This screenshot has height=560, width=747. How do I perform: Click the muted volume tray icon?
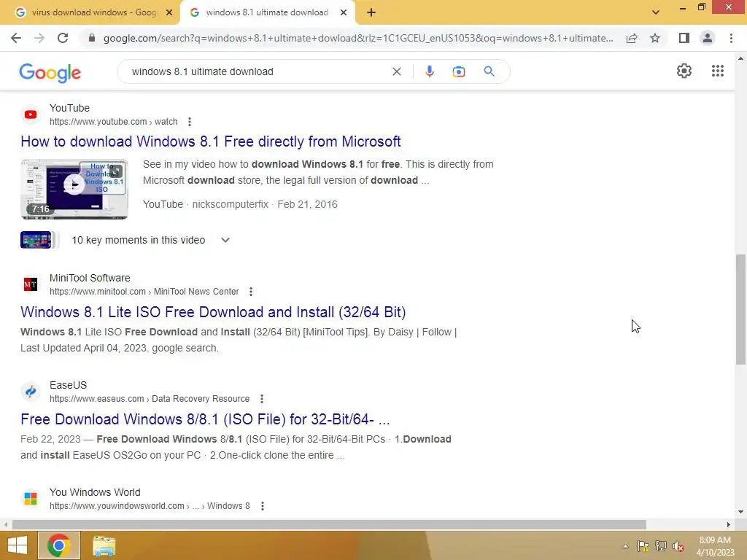coord(678,546)
